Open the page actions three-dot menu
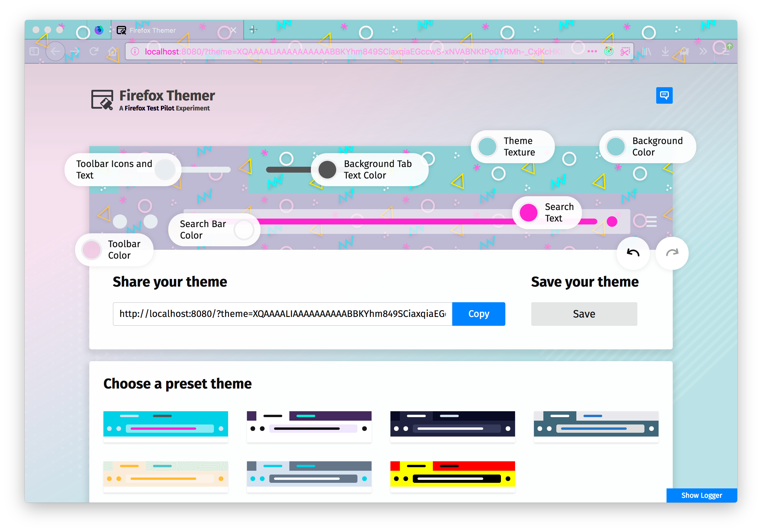 click(x=592, y=52)
